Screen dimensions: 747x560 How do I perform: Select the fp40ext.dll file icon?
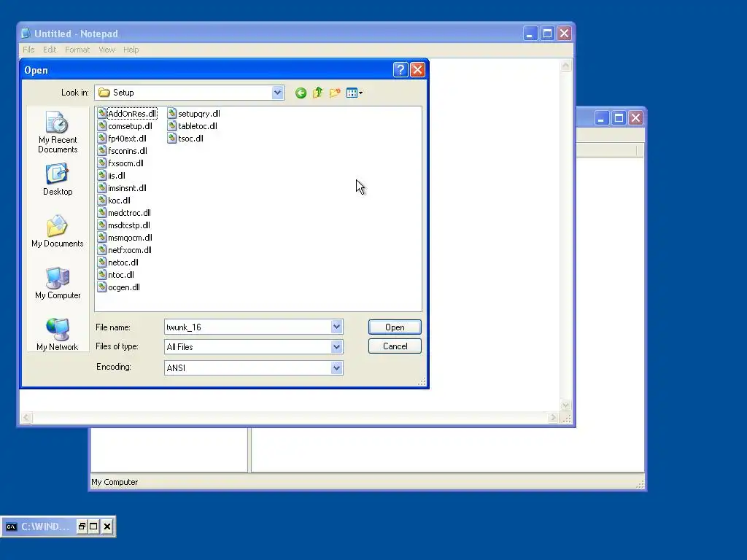[101, 138]
